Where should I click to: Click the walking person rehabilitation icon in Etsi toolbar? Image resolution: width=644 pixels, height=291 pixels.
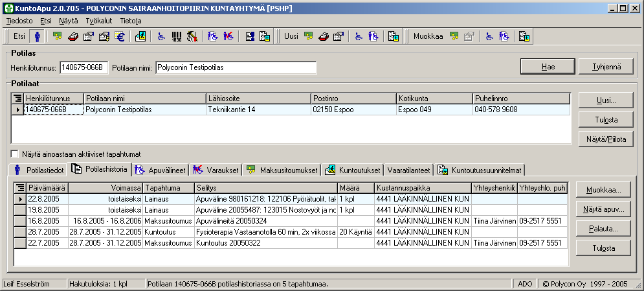pos(140,36)
